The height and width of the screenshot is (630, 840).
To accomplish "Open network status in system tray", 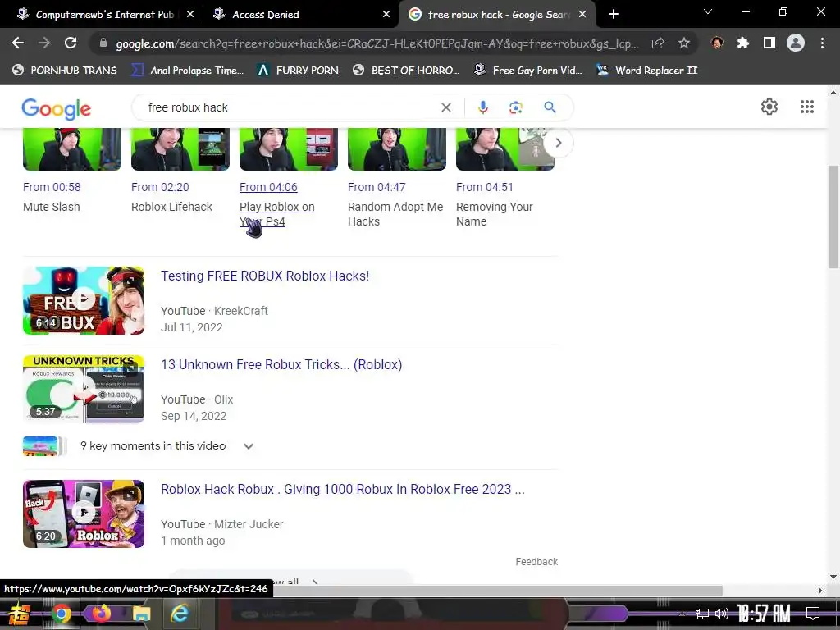I will pos(702,614).
